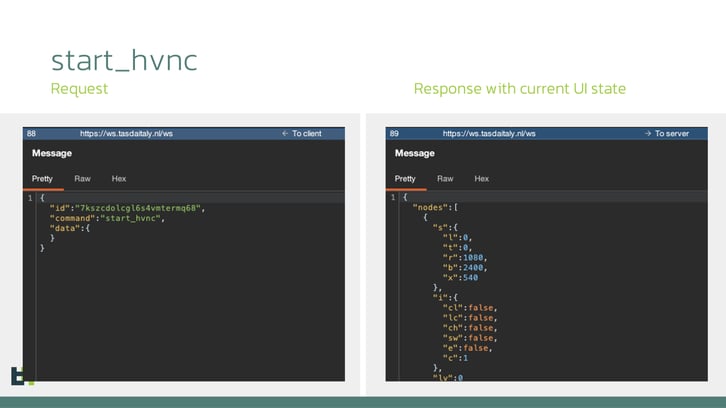The image size is (726, 408).
Task: Select Pretty tab in response panel
Action: tap(405, 179)
